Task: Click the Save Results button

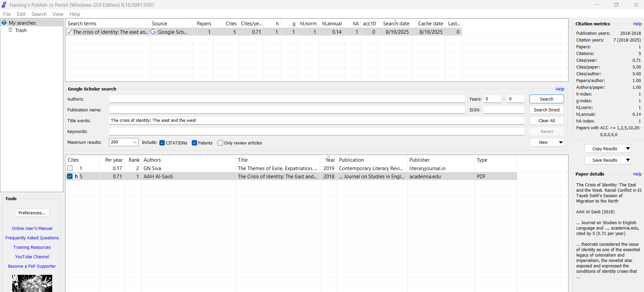Action: coord(605,160)
